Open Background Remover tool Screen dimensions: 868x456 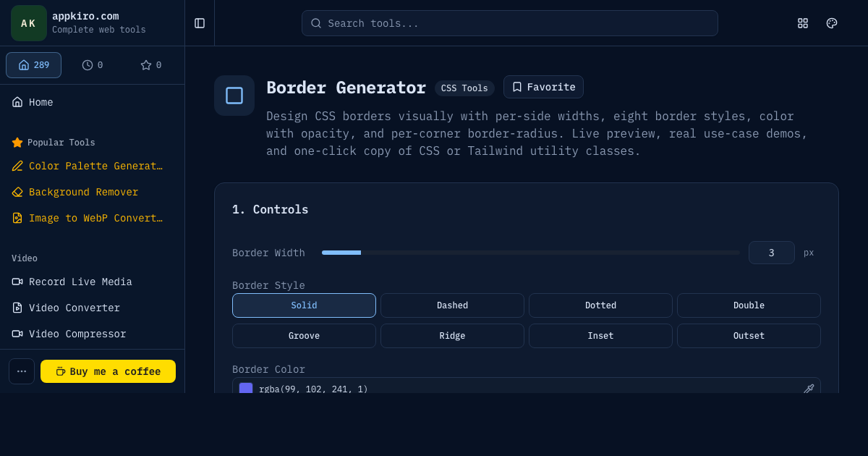(93, 192)
